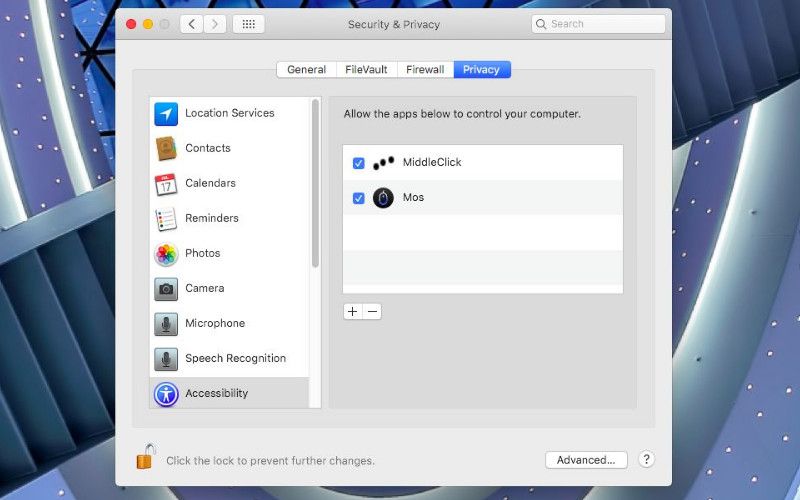The width and height of the screenshot is (800, 500).
Task: Remove an app with the minus button
Action: coord(372,311)
